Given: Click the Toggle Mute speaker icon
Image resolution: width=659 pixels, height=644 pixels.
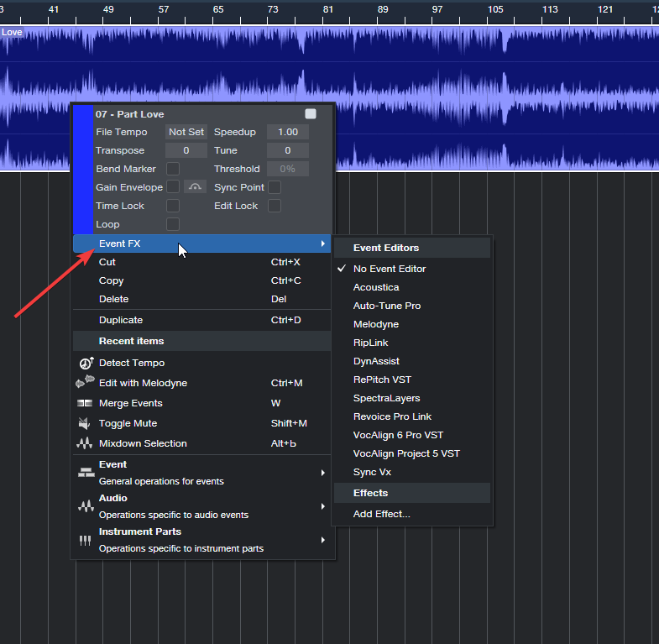Looking at the screenshot, I should (85, 423).
